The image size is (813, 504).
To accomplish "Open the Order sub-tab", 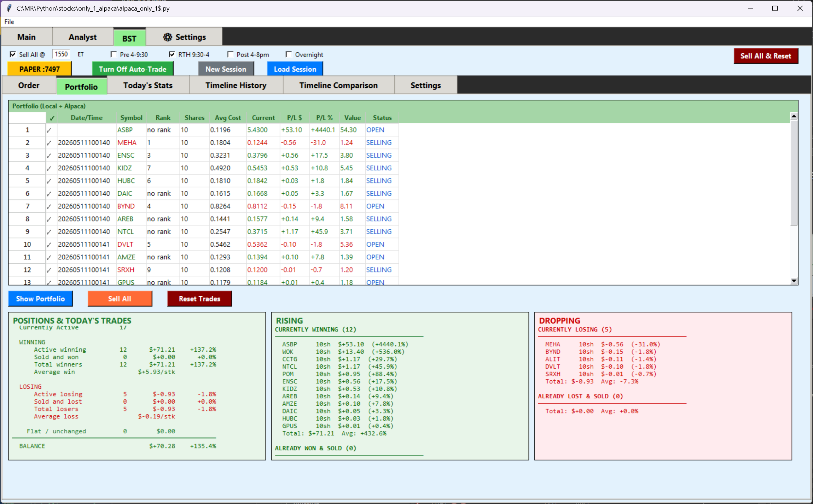I will pyautogui.click(x=29, y=85).
